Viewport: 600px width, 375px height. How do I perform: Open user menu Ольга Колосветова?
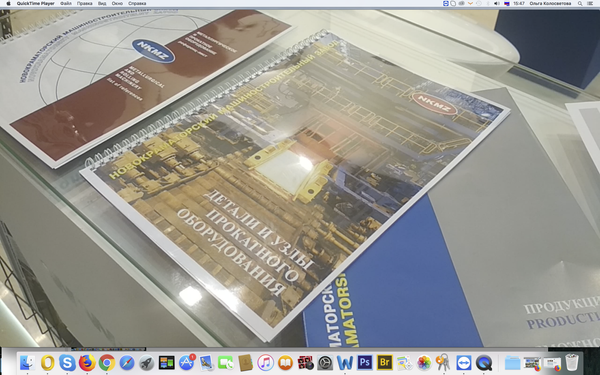pyautogui.click(x=550, y=3)
